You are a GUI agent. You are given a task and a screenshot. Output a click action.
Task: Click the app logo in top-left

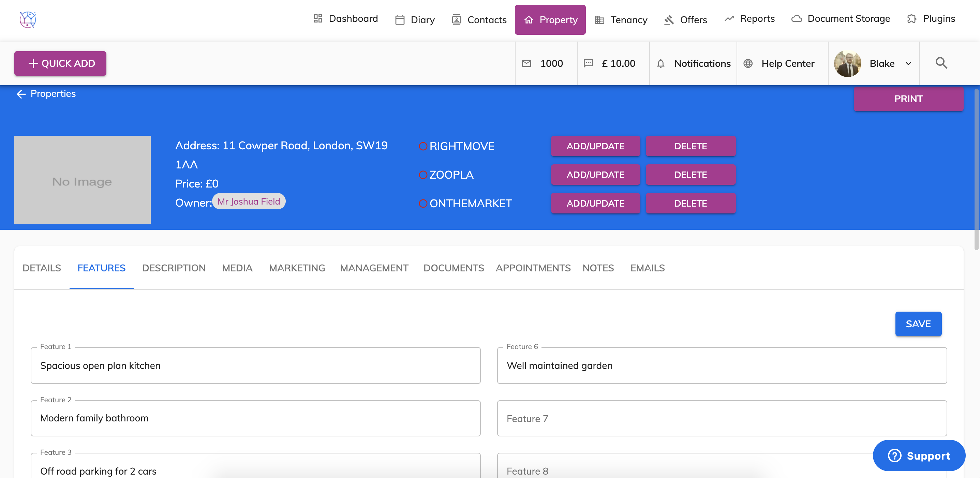pos(28,19)
